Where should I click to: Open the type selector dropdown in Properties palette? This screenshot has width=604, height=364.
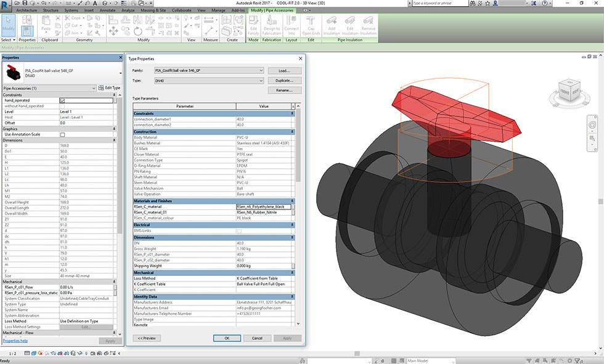click(x=121, y=73)
